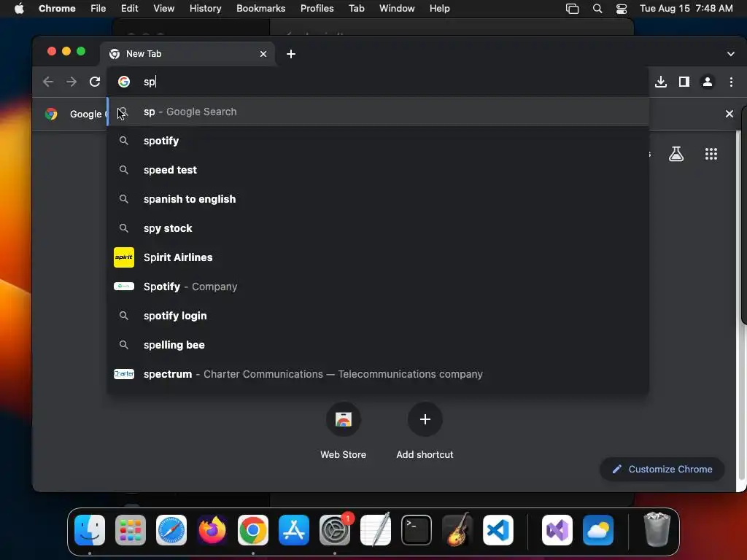Open the Apple menu
Image resolution: width=747 pixels, height=560 pixels.
19,8
